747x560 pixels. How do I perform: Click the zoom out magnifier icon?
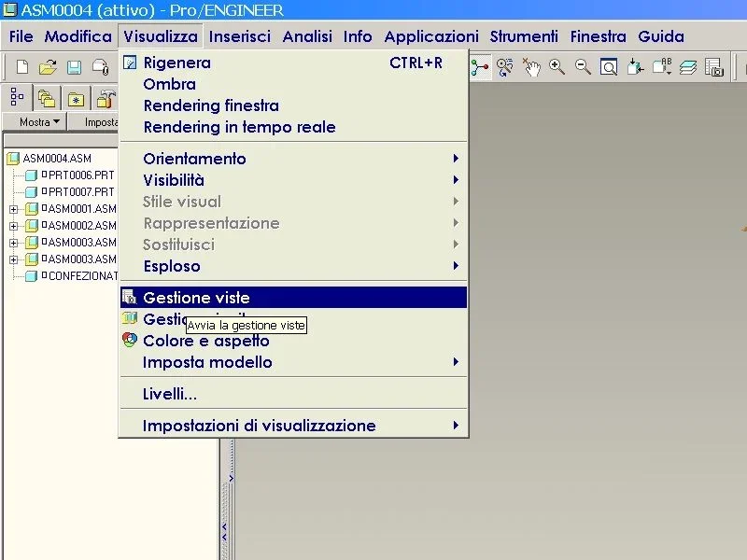point(583,67)
